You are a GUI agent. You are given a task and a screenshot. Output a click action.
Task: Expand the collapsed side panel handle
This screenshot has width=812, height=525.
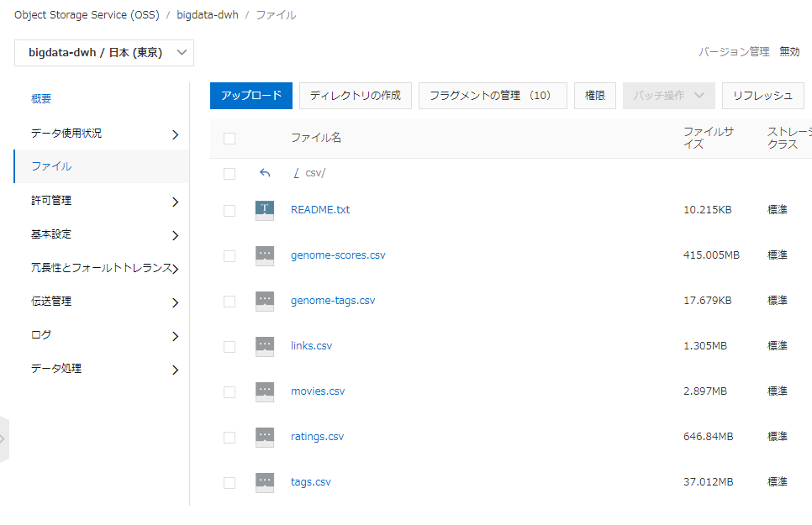[4, 439]
